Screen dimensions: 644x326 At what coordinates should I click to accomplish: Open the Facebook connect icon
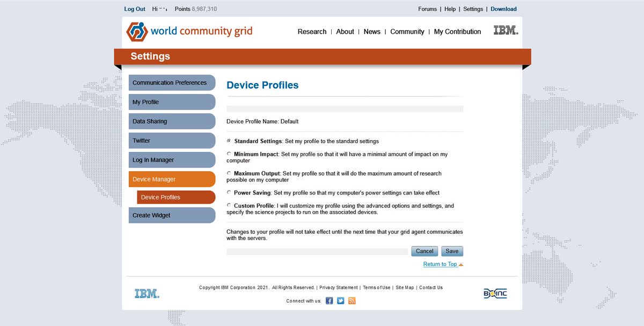(x=330, y=301)
